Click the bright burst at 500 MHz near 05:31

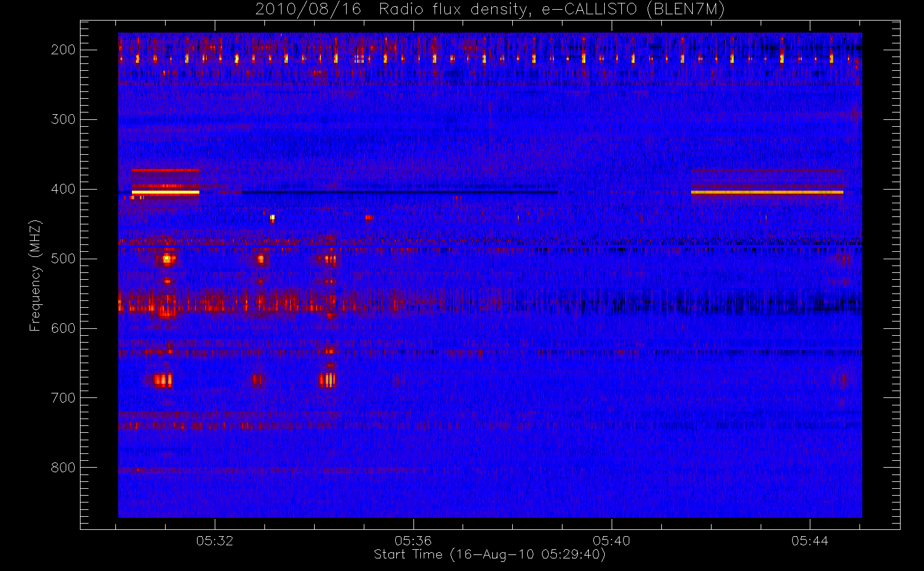click(x=167, y=259)
